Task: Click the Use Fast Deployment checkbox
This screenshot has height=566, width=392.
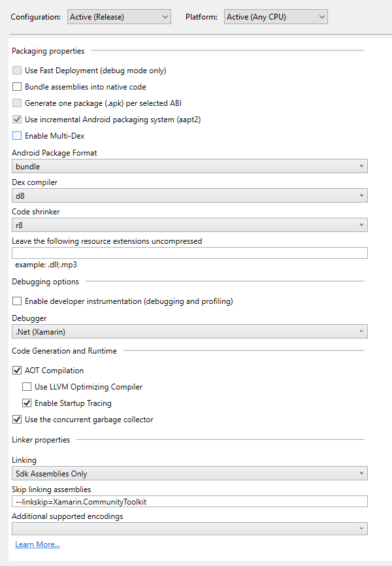Action: point(17,71)
